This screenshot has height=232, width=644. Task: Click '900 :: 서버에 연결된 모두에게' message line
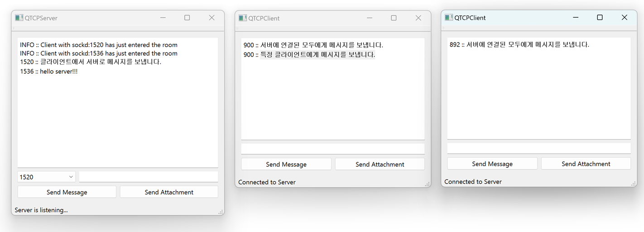click(x=313, y=45)
